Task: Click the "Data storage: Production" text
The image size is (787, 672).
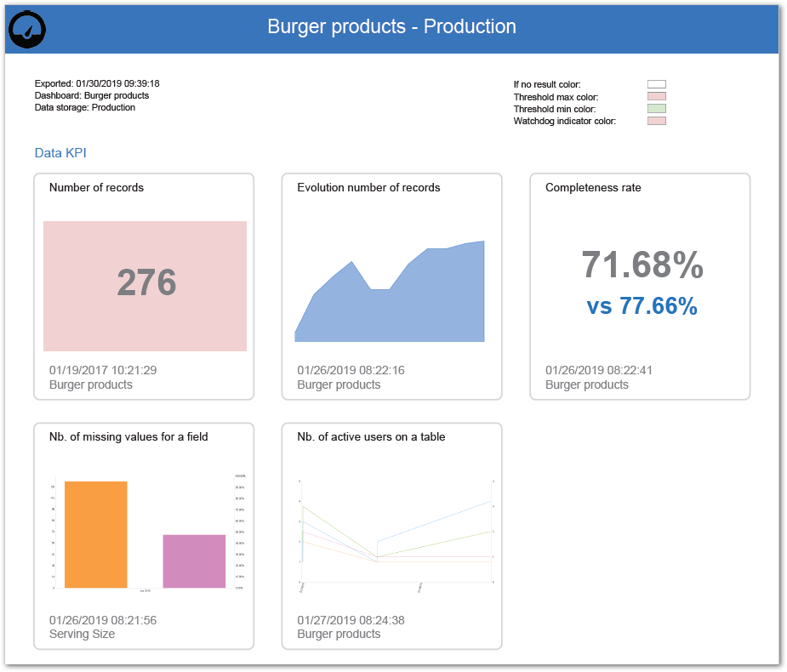Action: [84, 107]
